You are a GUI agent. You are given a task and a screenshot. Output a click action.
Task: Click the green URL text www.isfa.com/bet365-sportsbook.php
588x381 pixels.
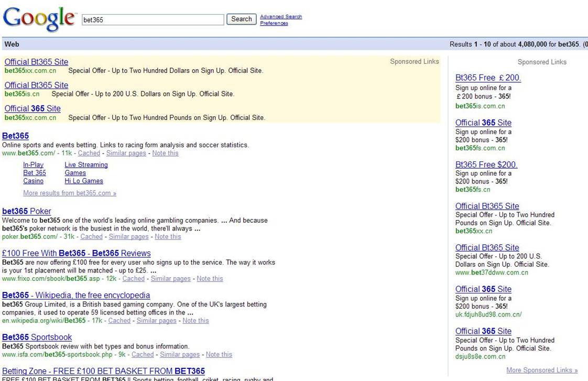(57, 354)
